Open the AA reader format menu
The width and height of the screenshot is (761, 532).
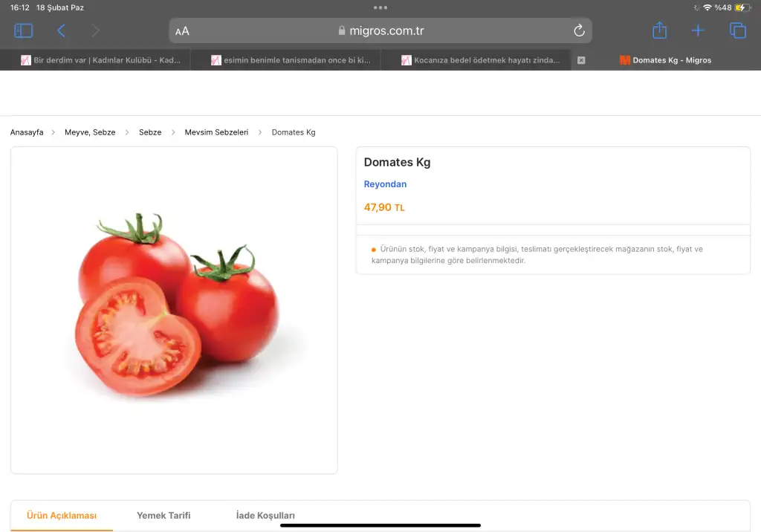point(182,31)
